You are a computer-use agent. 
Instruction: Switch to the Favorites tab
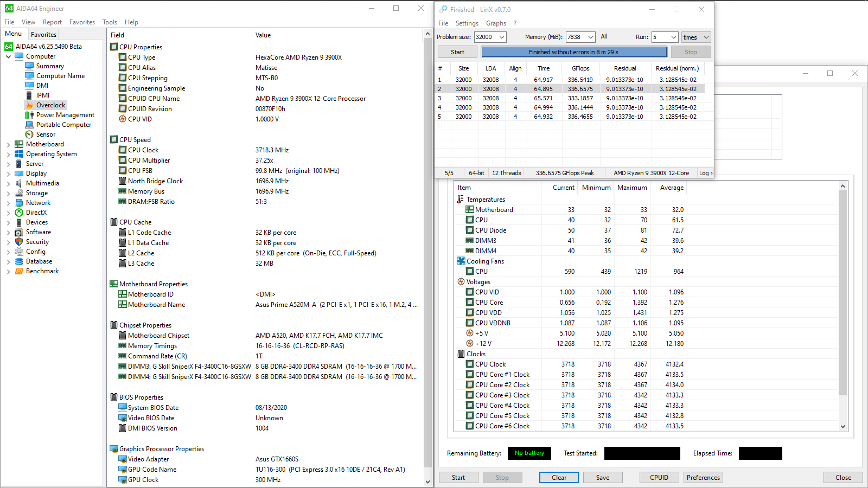tap(43, 34)
